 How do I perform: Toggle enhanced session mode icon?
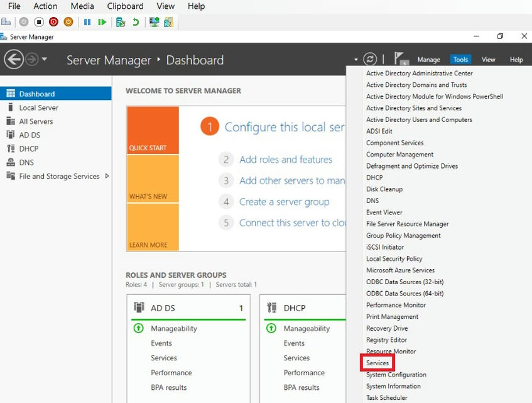coord(155,22)
